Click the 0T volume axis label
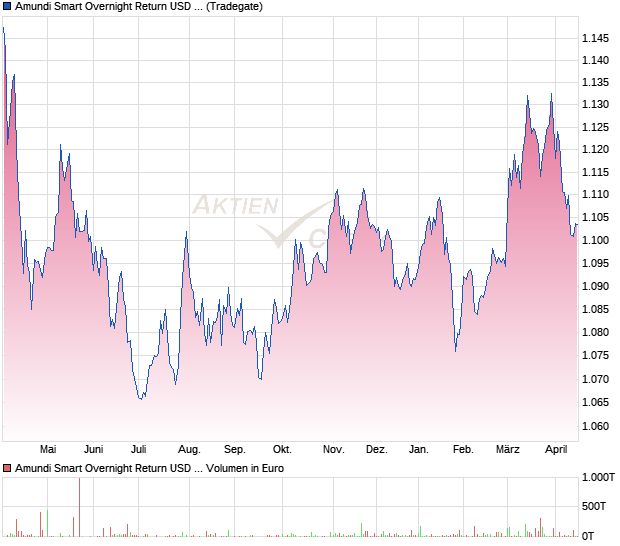Viewport: 620px width, 546px height. point(588,537)
